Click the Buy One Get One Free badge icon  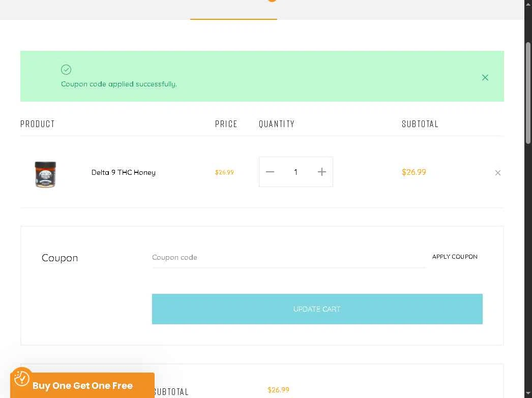tap(22, 379)
